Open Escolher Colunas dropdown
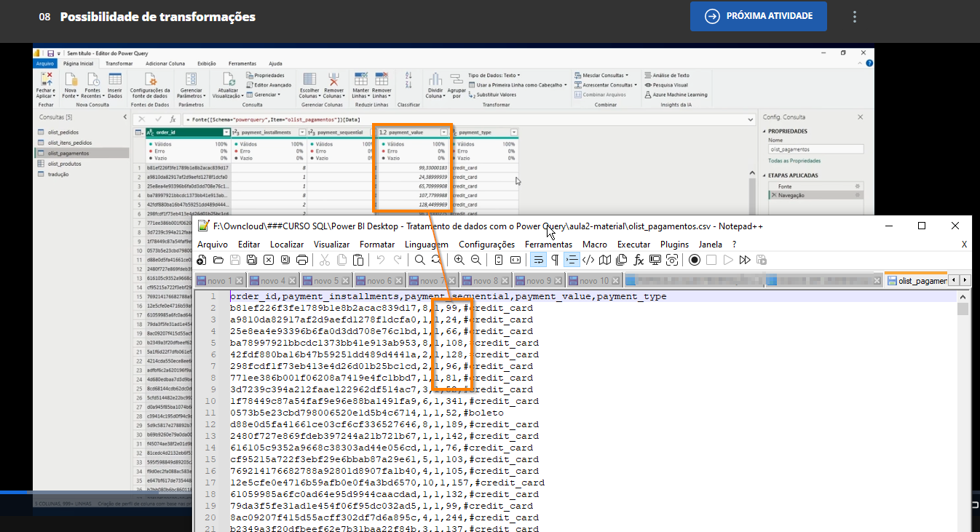 (309, 84)
